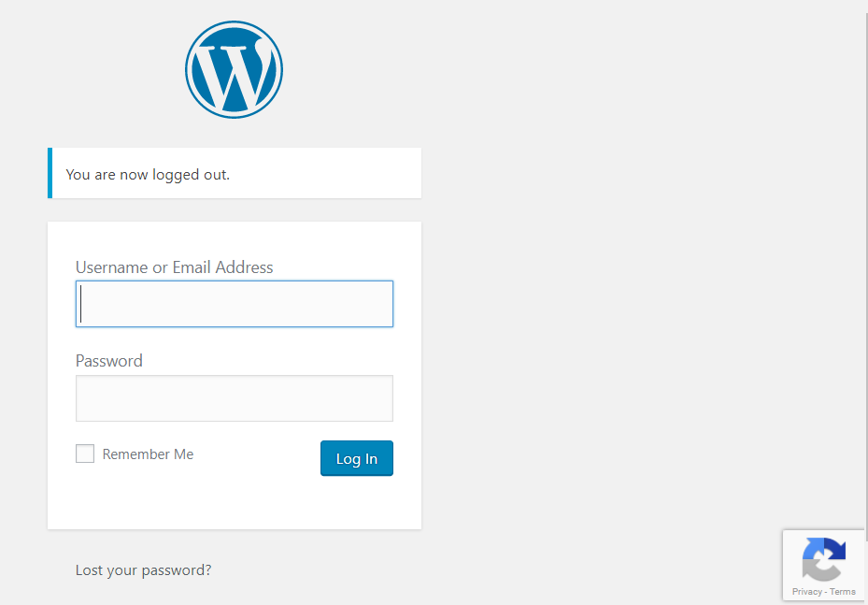Click the "You are now logged out." message
Screen dimensions: 868x605
148,174
